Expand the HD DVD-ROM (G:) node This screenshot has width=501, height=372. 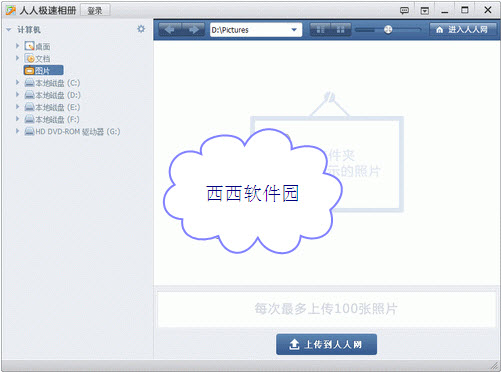point(17,131)
